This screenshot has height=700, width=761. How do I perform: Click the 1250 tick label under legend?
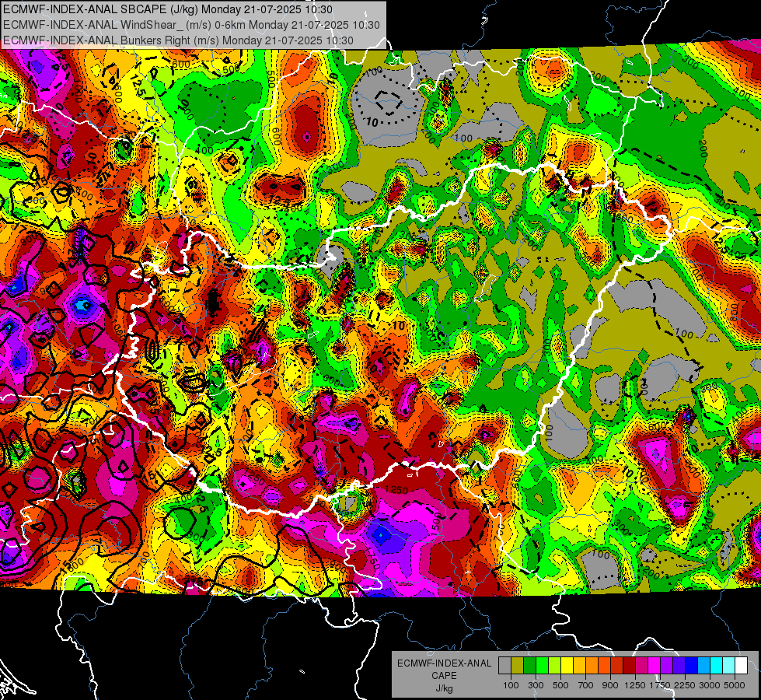tap(635, 685)
